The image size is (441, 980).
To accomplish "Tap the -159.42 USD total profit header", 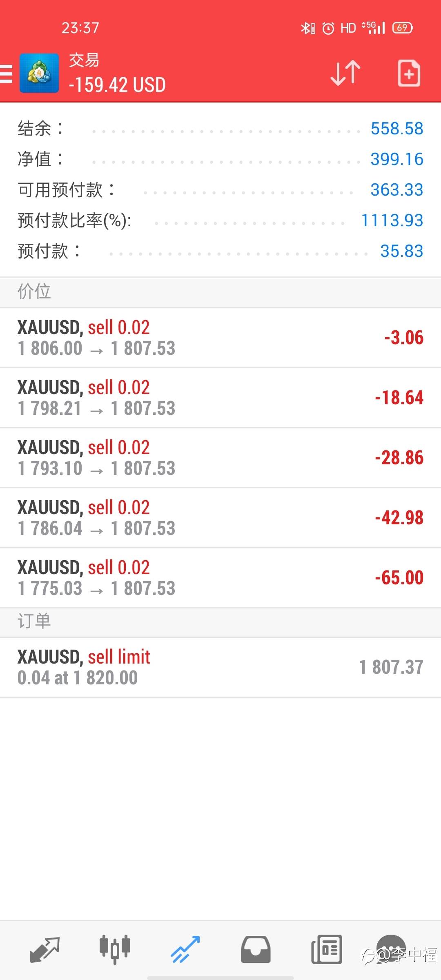I will 117,85.
